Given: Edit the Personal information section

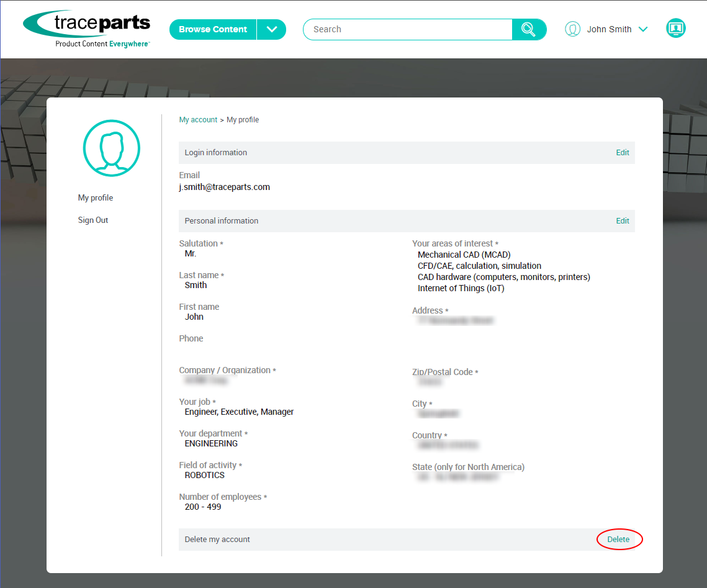Looking at the screenshot, I should click(x=622, y=221).
